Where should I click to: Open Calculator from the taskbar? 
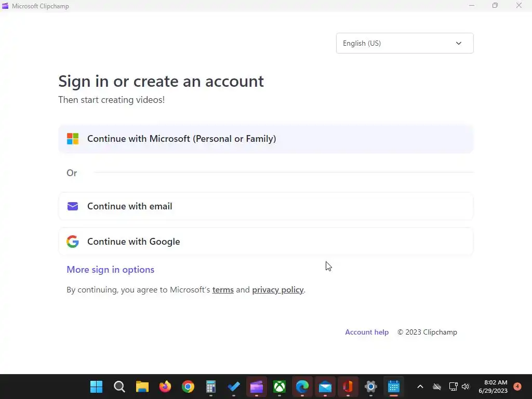211,387
